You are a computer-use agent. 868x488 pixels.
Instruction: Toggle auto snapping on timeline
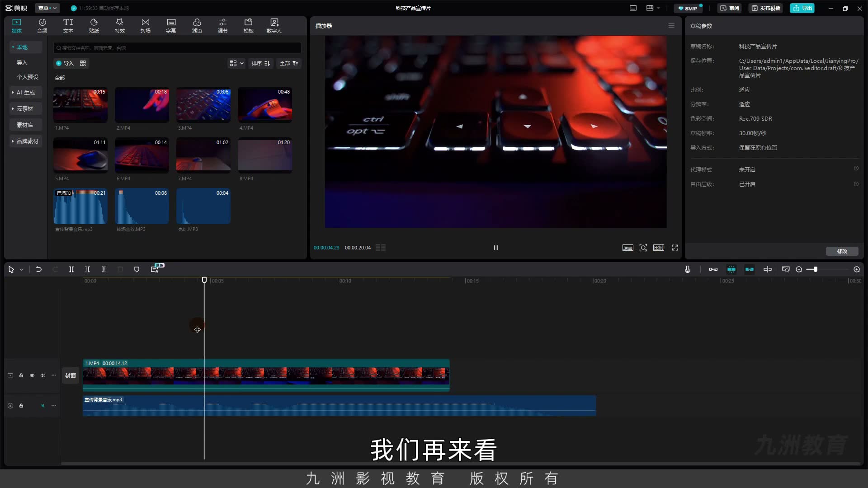[x=731, y=269]
